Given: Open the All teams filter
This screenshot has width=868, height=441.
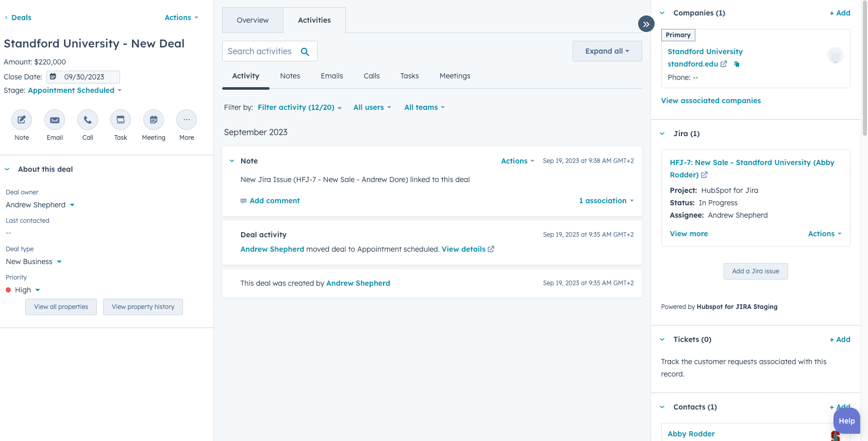Looking at the screenshot, I should [x=424, y=107].
